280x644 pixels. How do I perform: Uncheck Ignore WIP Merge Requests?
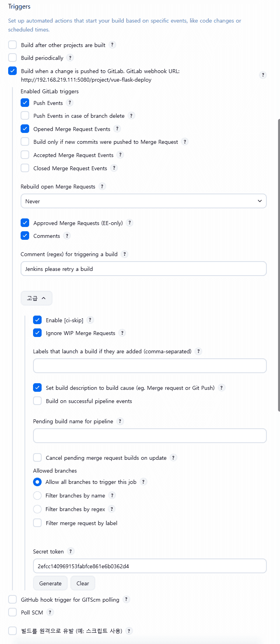(x=37, y=333)
